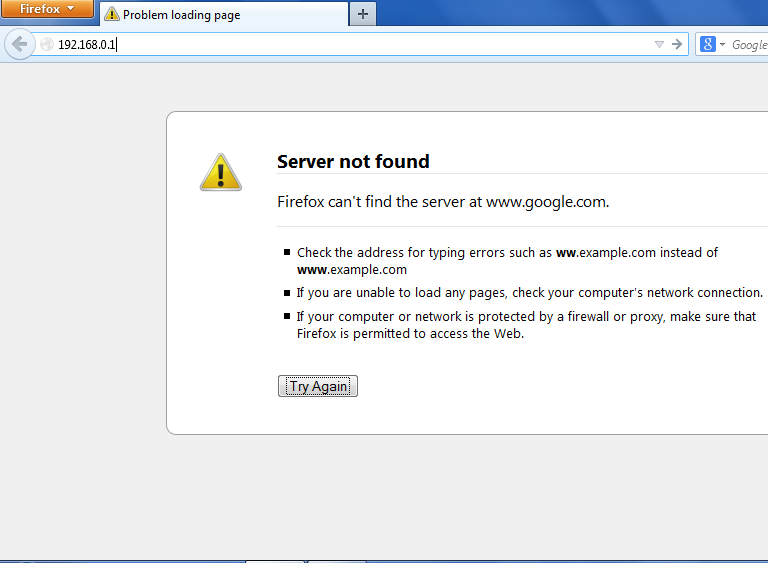This screenshot has width=768, height=563.
Task: Click the network connection suggestion line
Action: (529, 293)
